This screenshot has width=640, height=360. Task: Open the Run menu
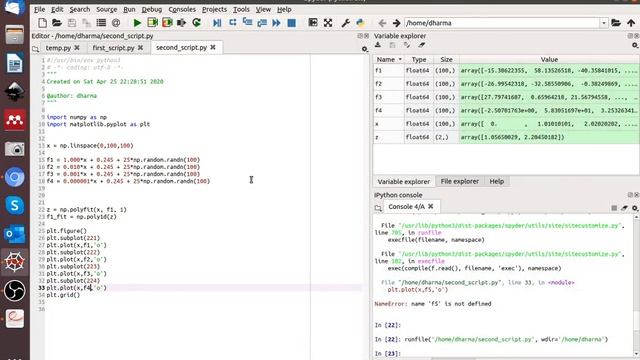point(129,9)
